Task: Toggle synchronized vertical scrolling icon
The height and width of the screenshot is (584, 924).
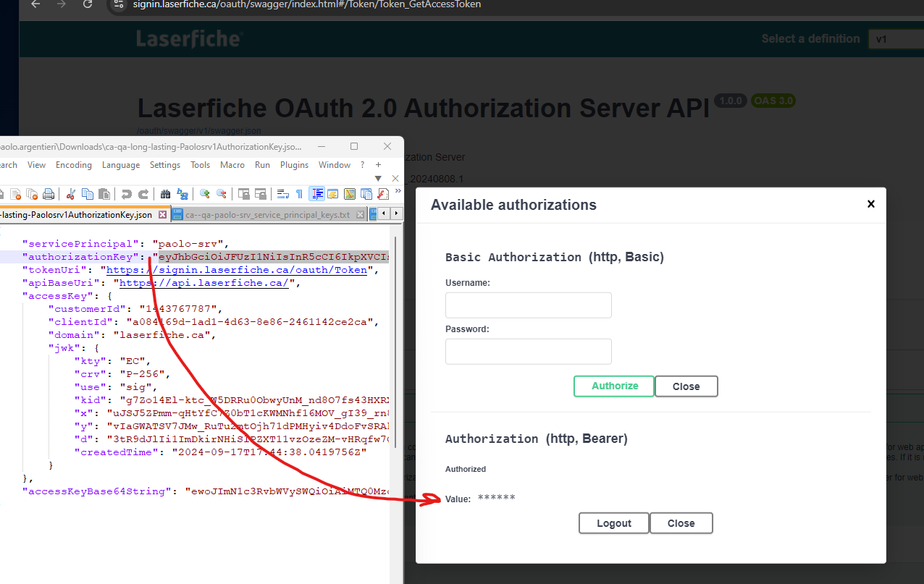Action: [x=244, y=194]
